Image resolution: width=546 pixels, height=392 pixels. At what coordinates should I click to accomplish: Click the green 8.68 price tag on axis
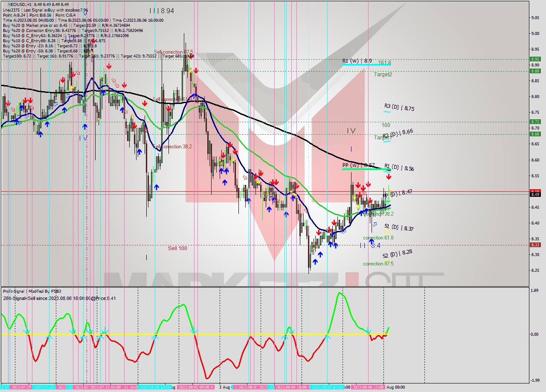tap(535, 134)
